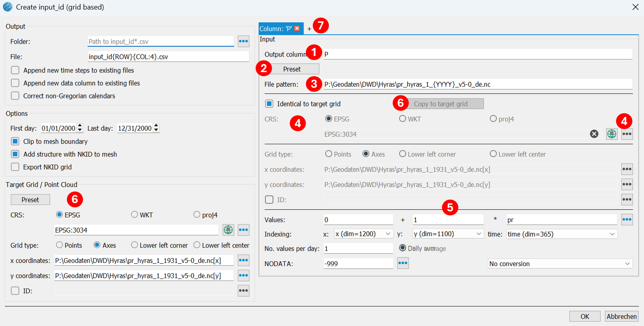The height and width of the screenshot is (326, 644).
Task: Toggle Identical to target grid checkbox
Action: [269, 104]
